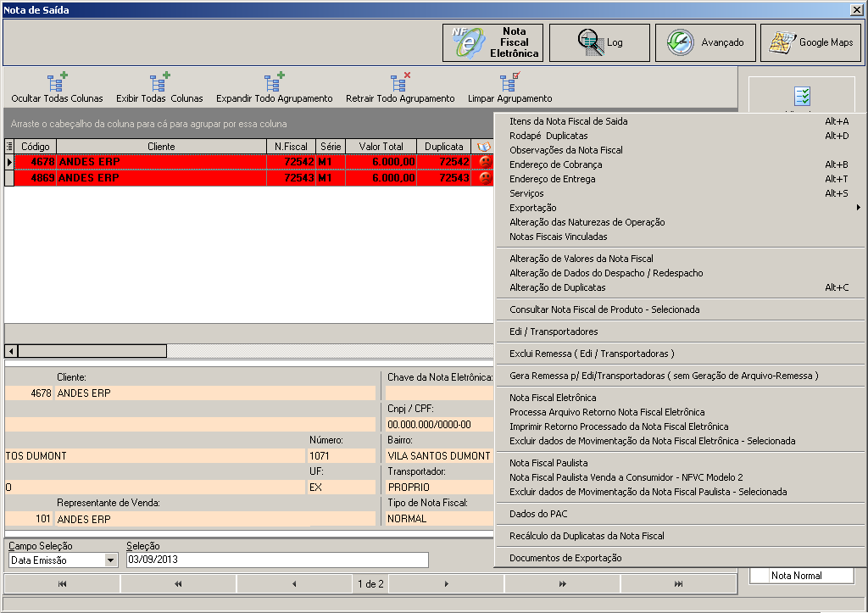This screenshot has width=868, height=613.
Task: Open the Log viewer
Action: point(599,42)
